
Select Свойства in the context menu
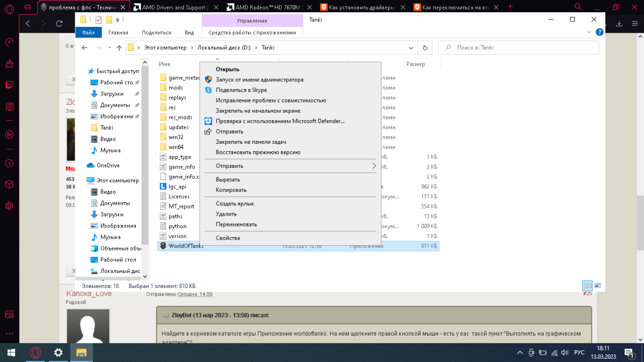pos(228,238)
